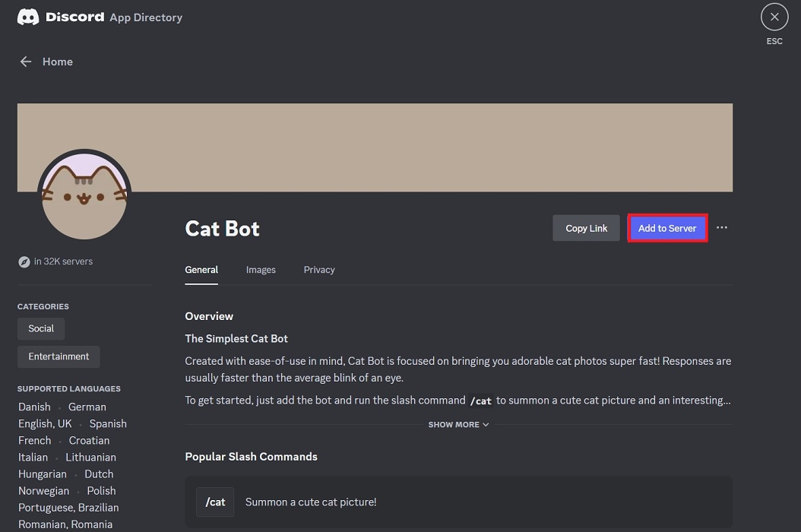Click the Discord logo in the top bar
The image size is (801, 532).
(28, 16)
